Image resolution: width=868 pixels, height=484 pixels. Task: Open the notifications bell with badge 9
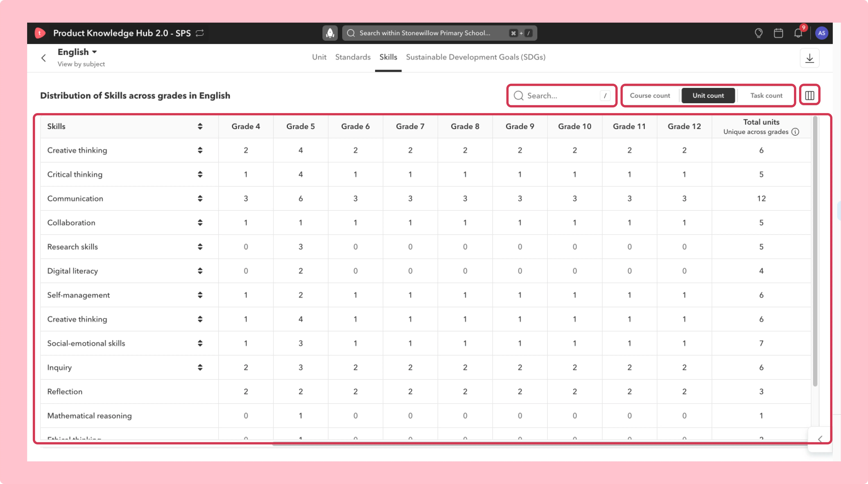coord(798,33)
